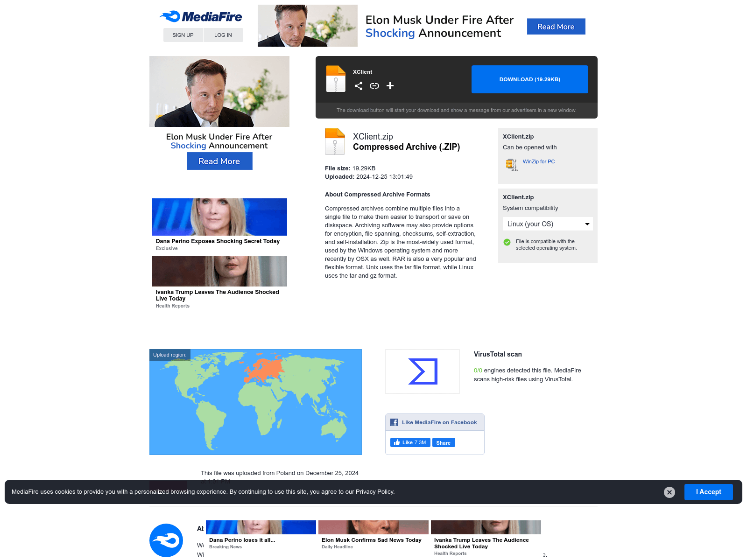Click the Upload region label on map
The width and height of the screenshot is (747, 560).
click(x=170, y=355)
